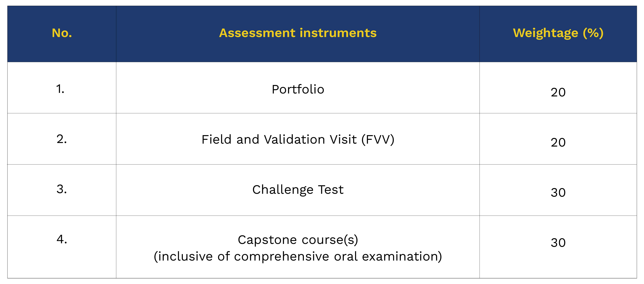644x284 pixels.
Task: Click the "Challenge Test" instrument text
Action: (x=298, y=190)
